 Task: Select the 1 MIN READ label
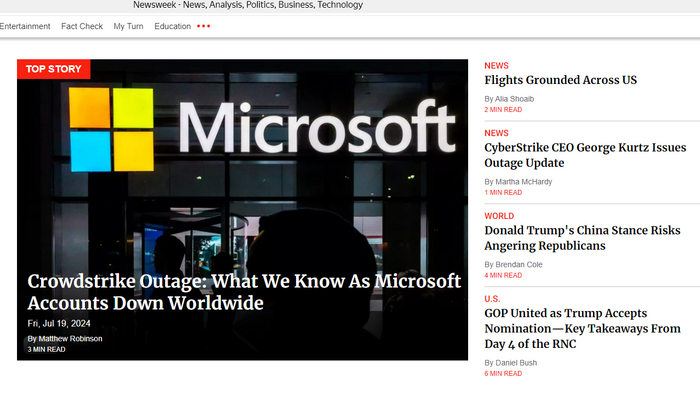(503, 193)
